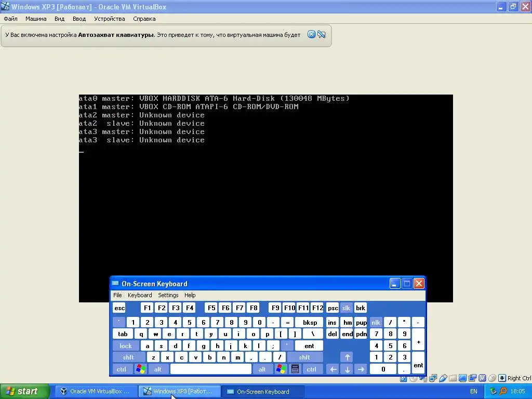Open On-Screen Keyboard Keyboard menu

tap(140, 295)
